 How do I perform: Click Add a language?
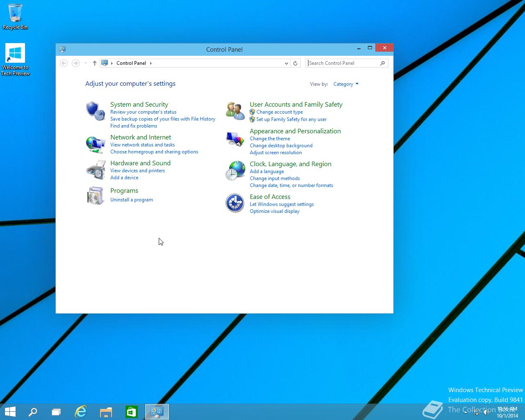coord(267,171)
